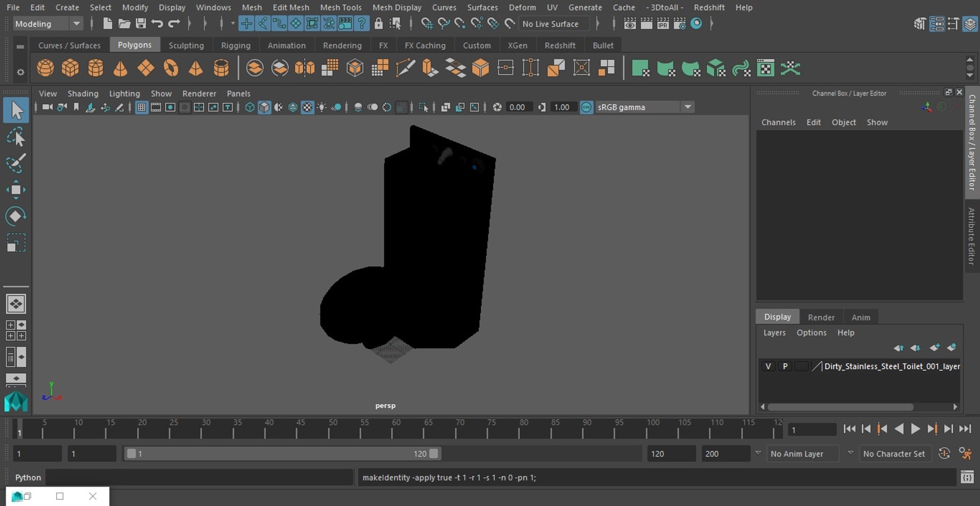Redo the last action arrow
Screen dimensions: 980x506
click(174, 23)
